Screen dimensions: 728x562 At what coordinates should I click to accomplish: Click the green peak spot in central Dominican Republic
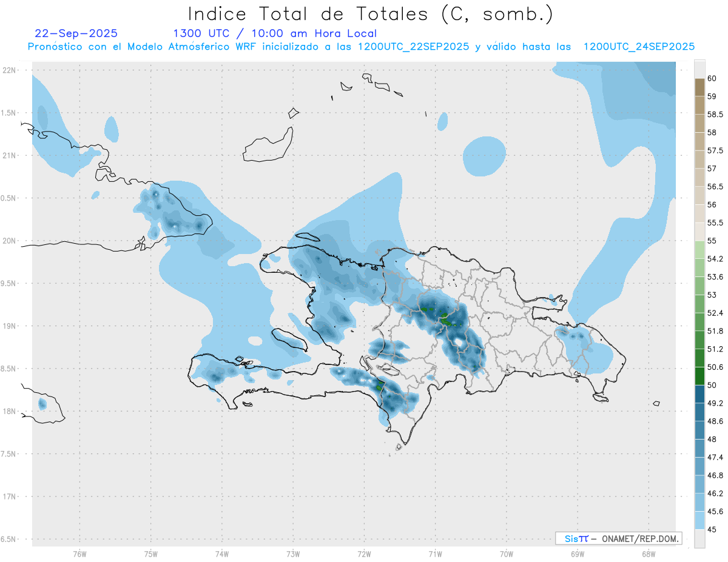[445, 319]
